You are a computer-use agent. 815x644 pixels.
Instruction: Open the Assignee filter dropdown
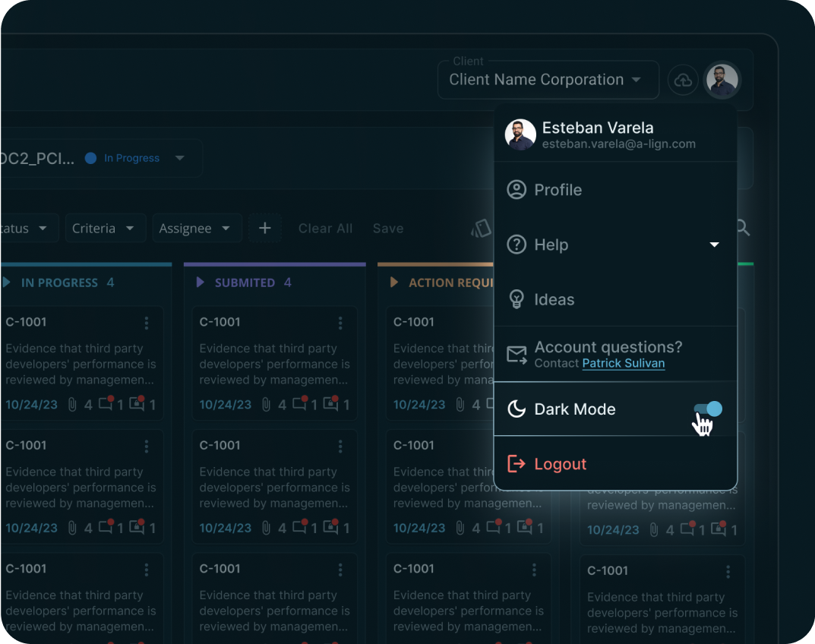pos(197,228)
